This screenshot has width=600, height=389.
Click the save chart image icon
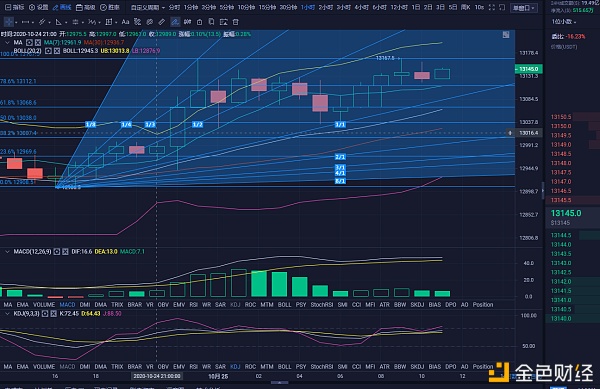pyautogui.click(x=223, y=22)
